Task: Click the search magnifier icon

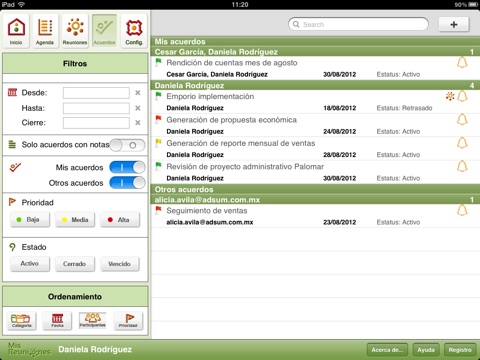Action: click(296, 24)
